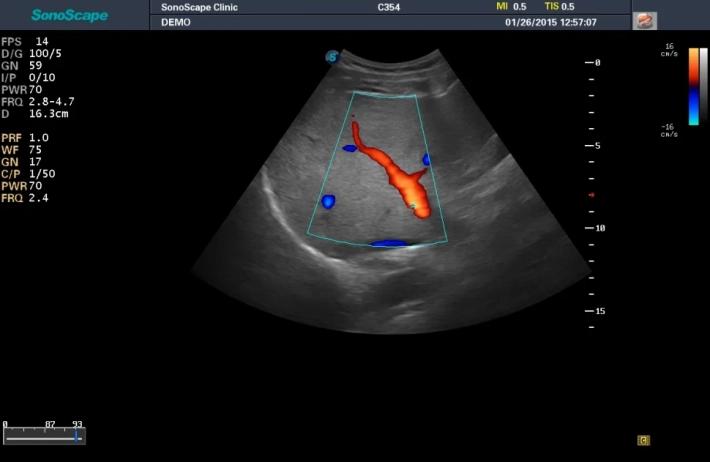Click the DEMO patient name field
Image resolution: width=710 pixels, height=462 pixels.
point(176,22)
